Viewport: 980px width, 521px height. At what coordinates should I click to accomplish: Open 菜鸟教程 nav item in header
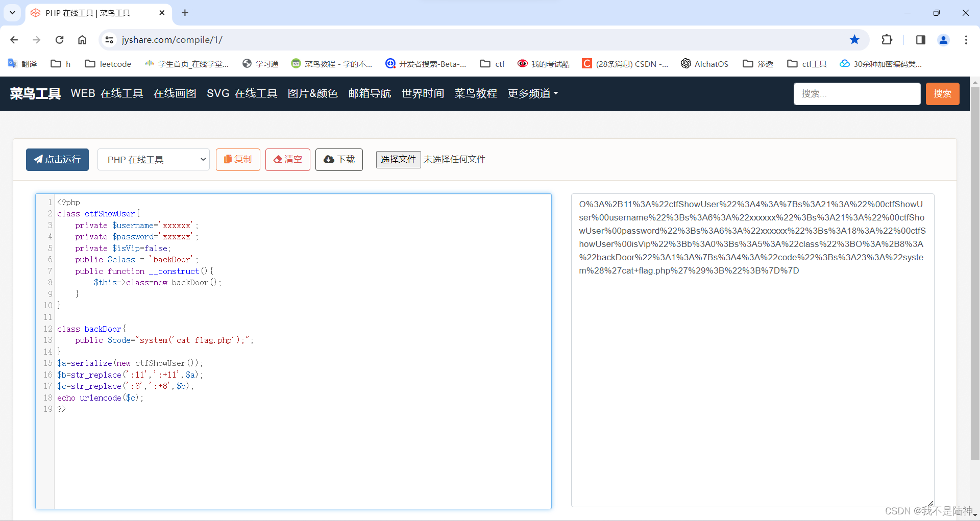tap(476, 93)
